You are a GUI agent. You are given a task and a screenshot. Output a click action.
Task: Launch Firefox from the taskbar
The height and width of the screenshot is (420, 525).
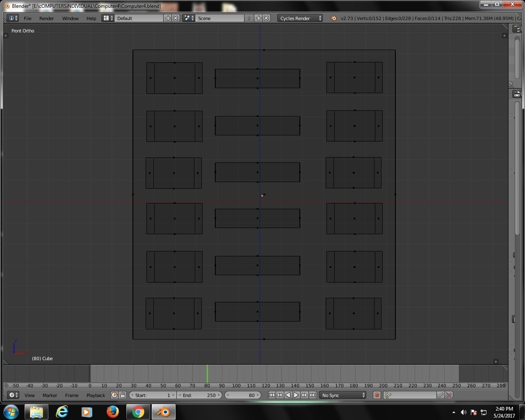coord(113,411)
